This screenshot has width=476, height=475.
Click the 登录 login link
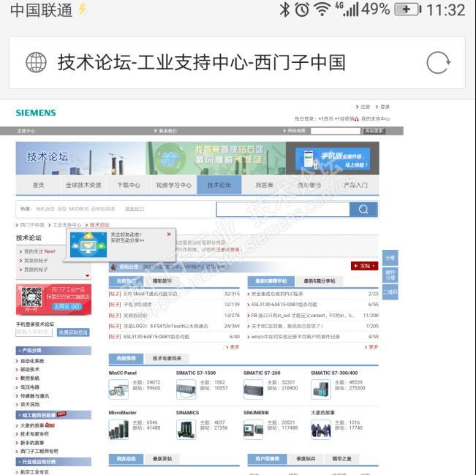(x=385, y=107)
